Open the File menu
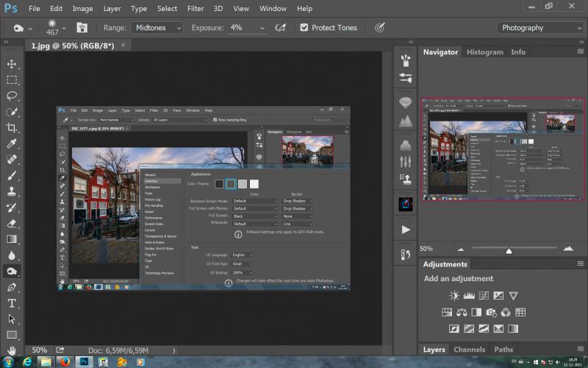 (34, 8)
